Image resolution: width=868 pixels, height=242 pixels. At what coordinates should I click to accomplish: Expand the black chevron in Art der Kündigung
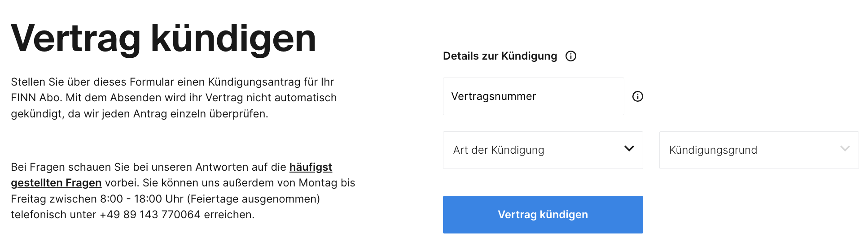[x=629, y=148]
